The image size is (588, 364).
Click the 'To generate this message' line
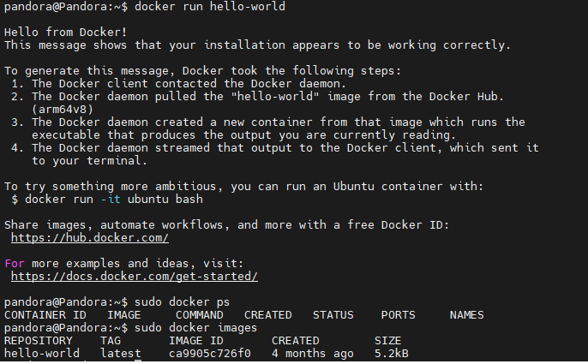point(202,71)
